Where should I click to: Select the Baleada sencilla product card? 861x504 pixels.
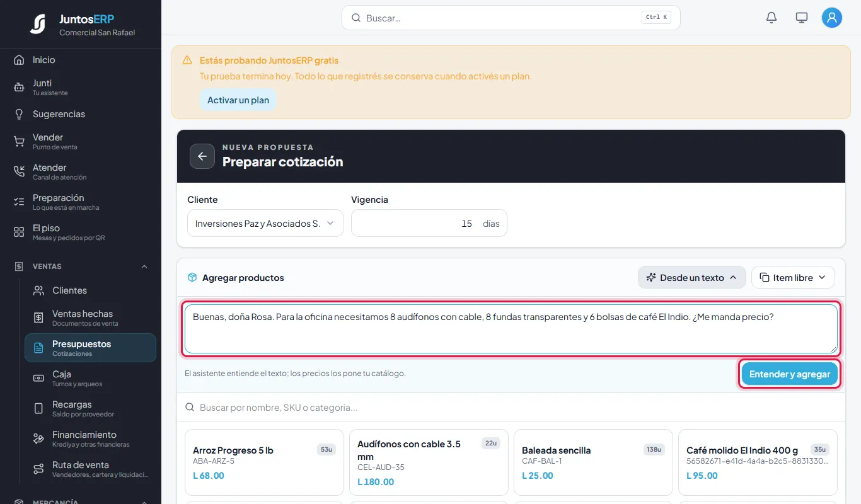coord(593,462)
